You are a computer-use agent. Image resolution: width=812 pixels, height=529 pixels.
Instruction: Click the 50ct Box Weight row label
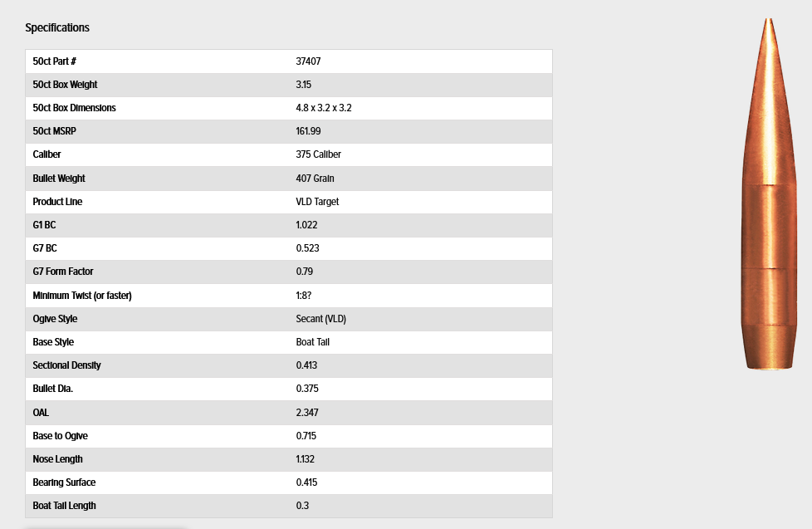(65, 85)
